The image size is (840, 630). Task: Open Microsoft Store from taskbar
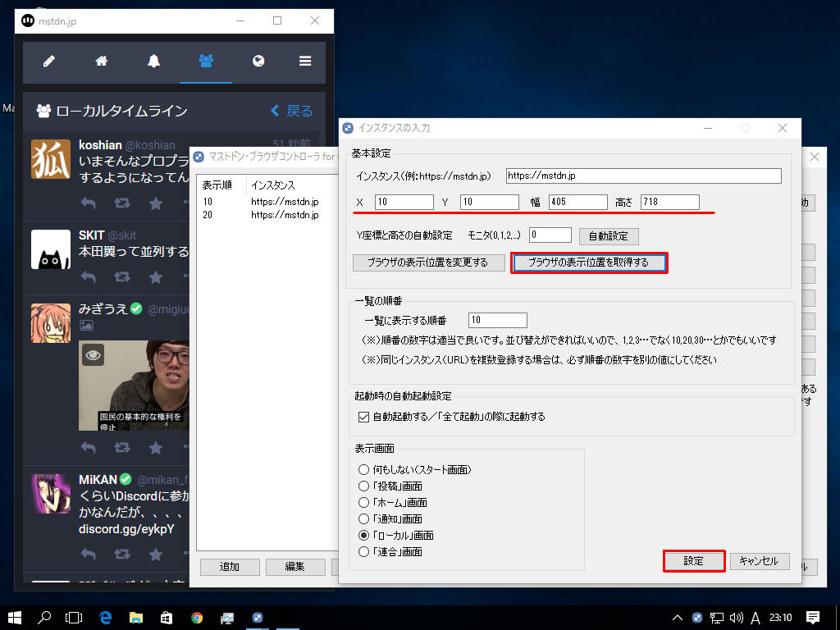pos(167,618)
